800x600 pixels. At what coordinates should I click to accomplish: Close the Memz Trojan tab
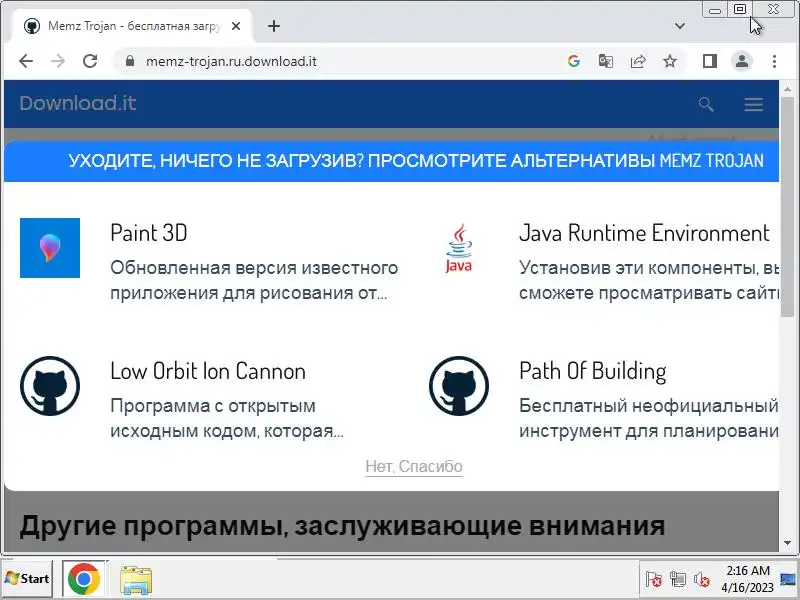click(x=236, y=26)
